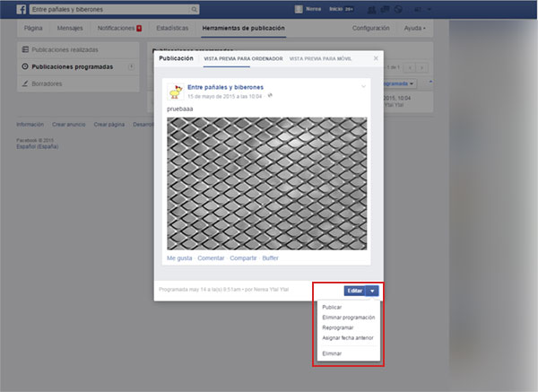This screenshot has height=392, width=538.
Task: Click the post privacy globe icon
Action: [271, 96]
